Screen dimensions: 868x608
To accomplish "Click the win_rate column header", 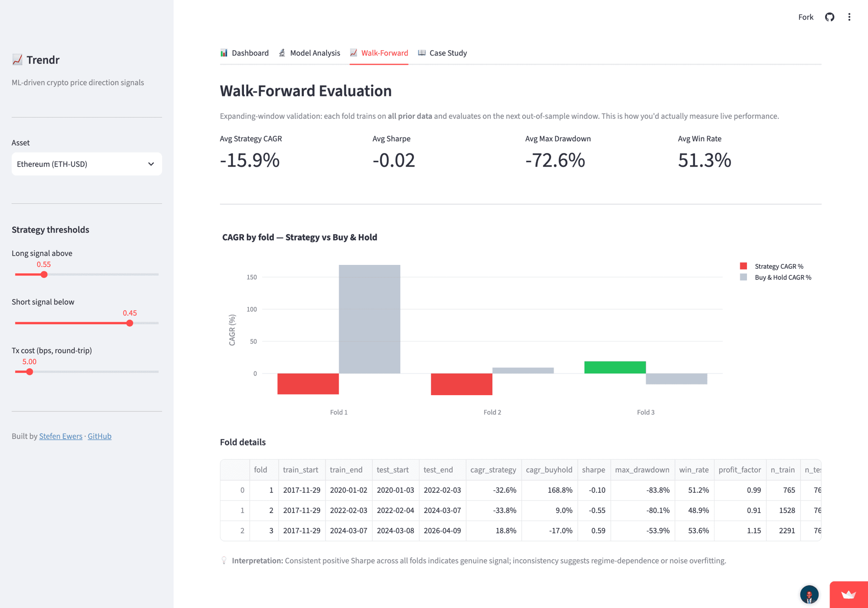I will [x=694, y=470].
